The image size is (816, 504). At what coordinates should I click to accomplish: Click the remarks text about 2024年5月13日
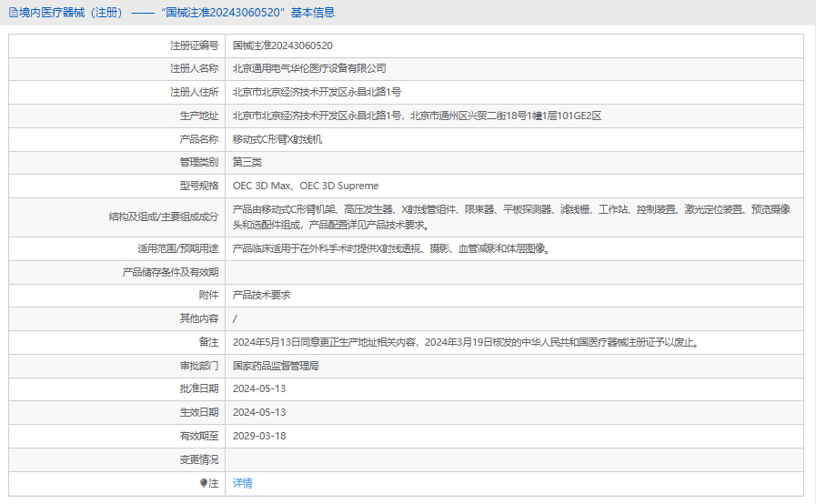465,342
